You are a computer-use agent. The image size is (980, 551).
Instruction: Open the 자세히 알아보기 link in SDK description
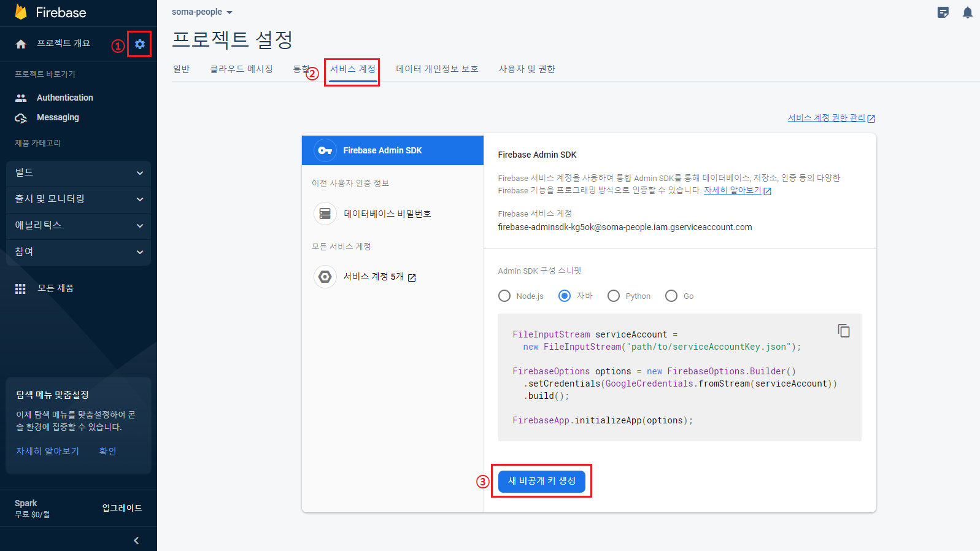(737, 190)
